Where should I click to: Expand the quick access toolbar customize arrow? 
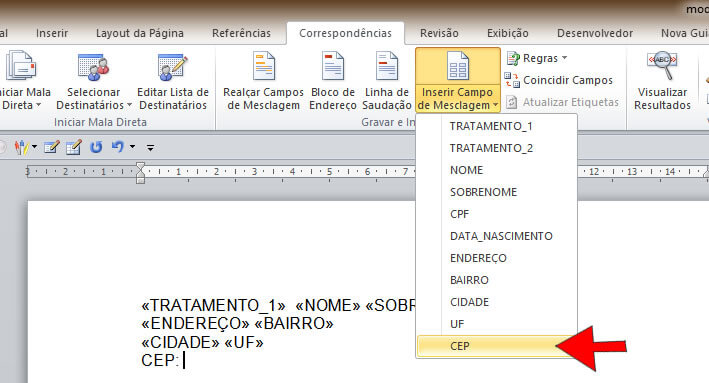coord(151,147)
